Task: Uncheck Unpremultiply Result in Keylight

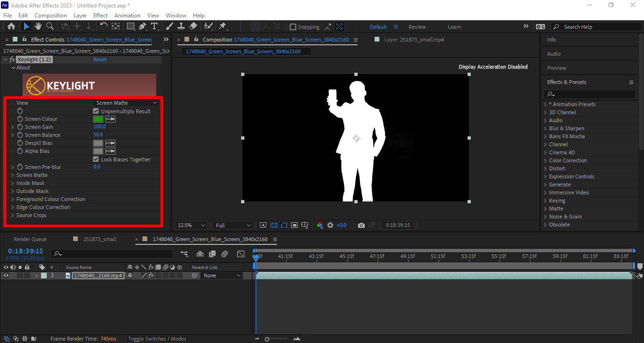Action: (96, 111)
